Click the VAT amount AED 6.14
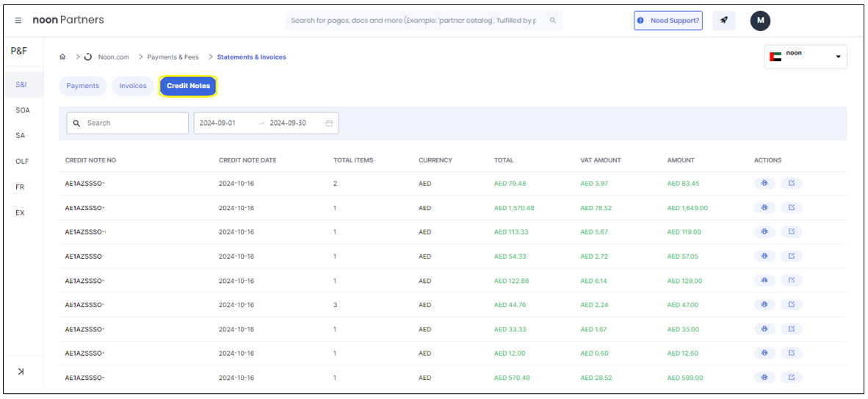Image resolution: width=868 pixels, height=399 pixels. pyautogui.click(x=594, y=281)
